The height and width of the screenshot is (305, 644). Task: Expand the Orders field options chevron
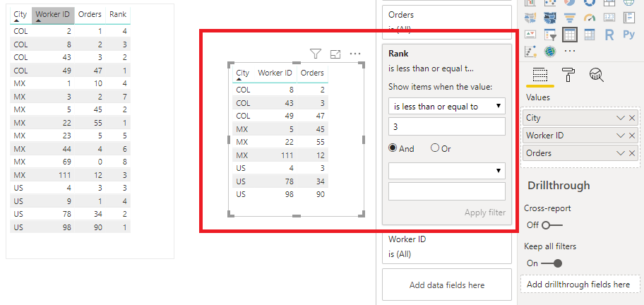click(621, 153)
